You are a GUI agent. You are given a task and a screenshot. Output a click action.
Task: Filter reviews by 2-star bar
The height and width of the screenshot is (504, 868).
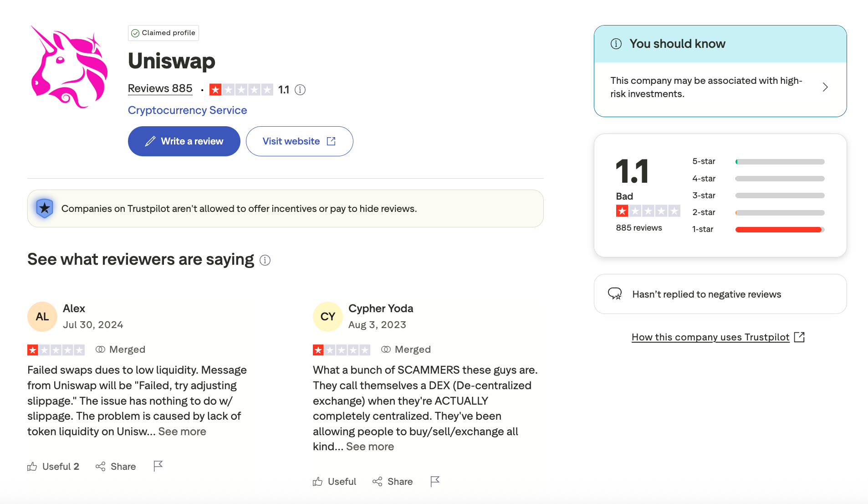pyautogui.click(x=780, y=213)
